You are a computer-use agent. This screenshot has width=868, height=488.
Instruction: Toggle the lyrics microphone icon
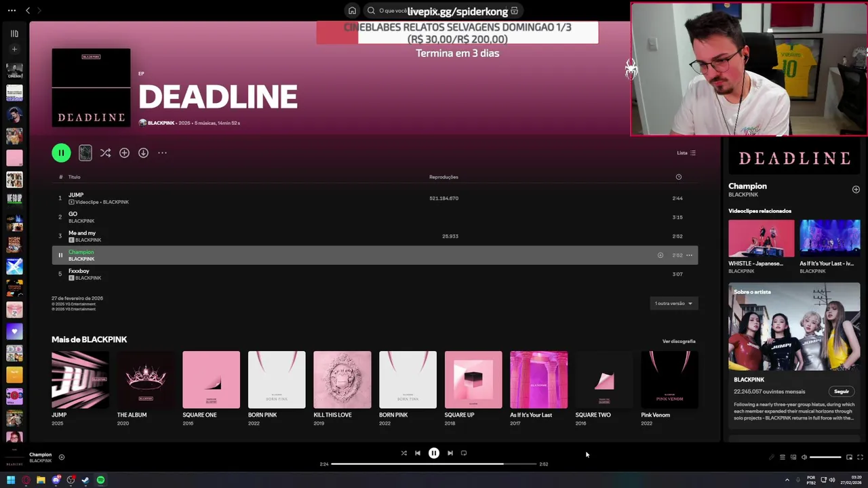(x=771, y=457)
